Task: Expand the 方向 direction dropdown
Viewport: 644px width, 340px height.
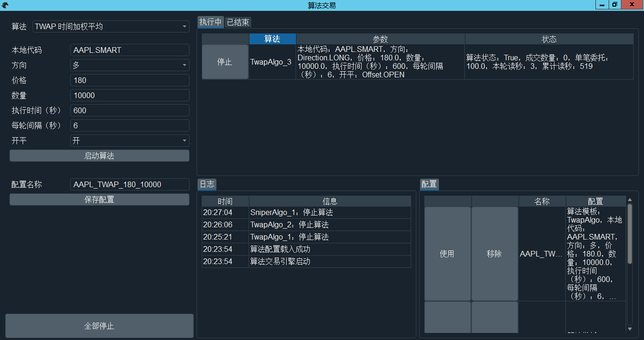Action: coord(130,65)
